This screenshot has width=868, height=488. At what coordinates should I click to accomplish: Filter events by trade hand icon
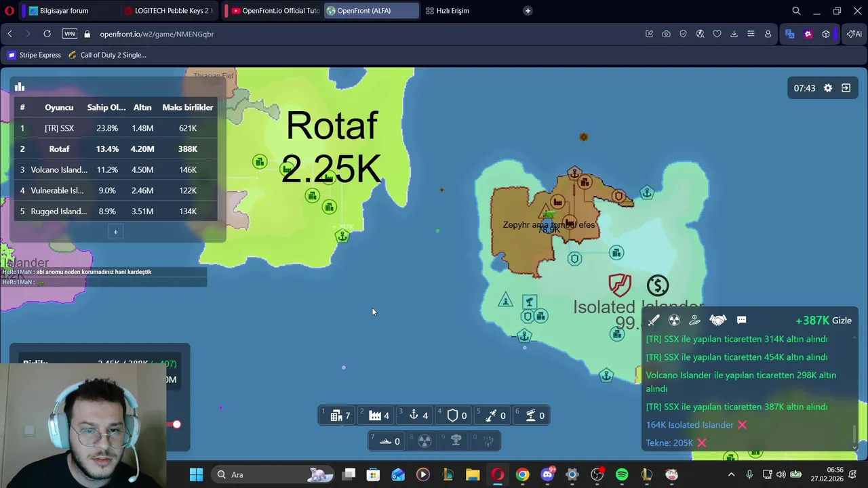(694, 321)
